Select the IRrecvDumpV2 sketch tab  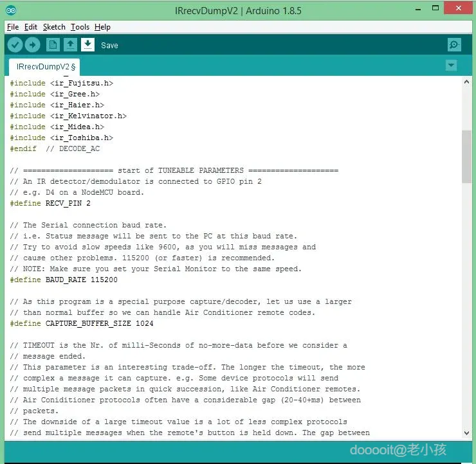click(44, 67)
